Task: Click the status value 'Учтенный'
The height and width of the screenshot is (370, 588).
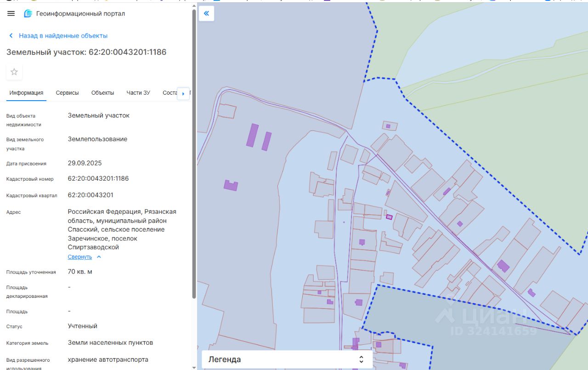Action: point(83,326)
